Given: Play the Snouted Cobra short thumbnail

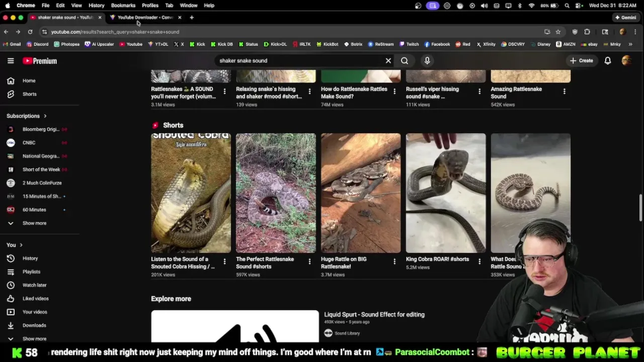Looking at the screenshot, I should click(x=191, y=193).
